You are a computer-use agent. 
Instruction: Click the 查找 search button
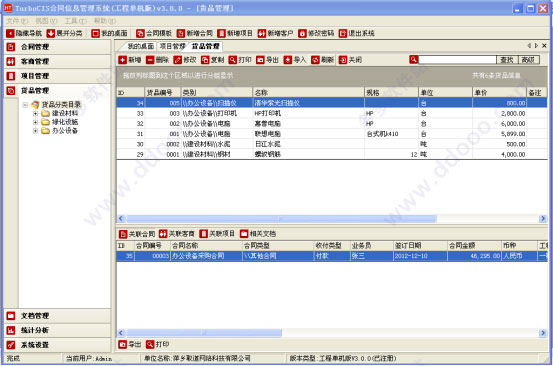point(507,60)
